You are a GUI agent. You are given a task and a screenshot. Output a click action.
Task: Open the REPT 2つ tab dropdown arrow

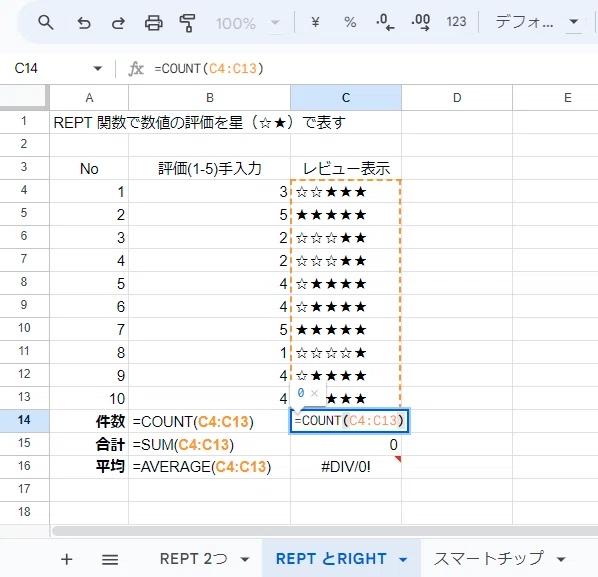tap(245, 559)
